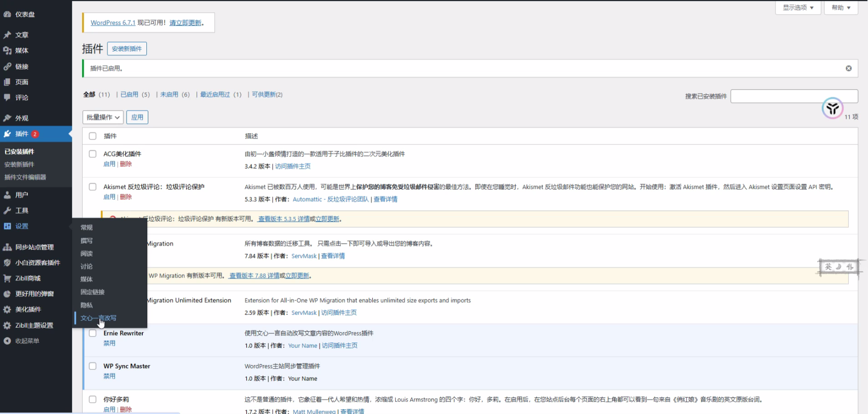Expand the 显示选项 screen options panel
This screenshot has width=868, height=414.
pyautogui.click(x=798, y=7)
